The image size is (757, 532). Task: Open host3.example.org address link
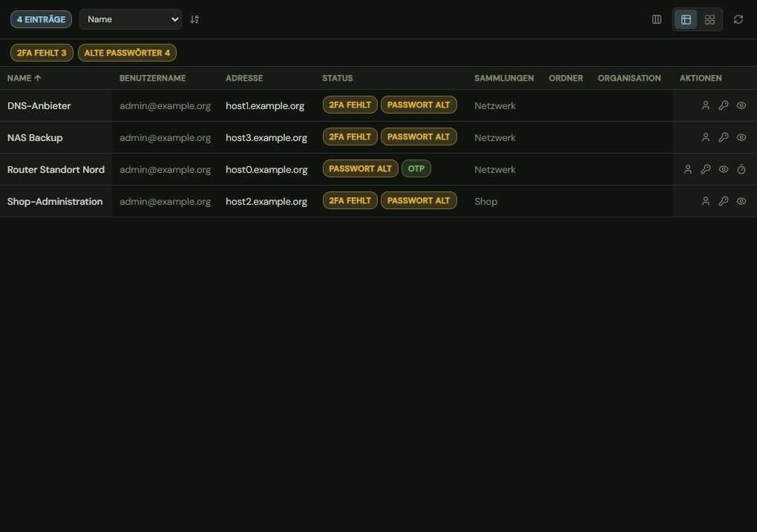pos(266,137)
